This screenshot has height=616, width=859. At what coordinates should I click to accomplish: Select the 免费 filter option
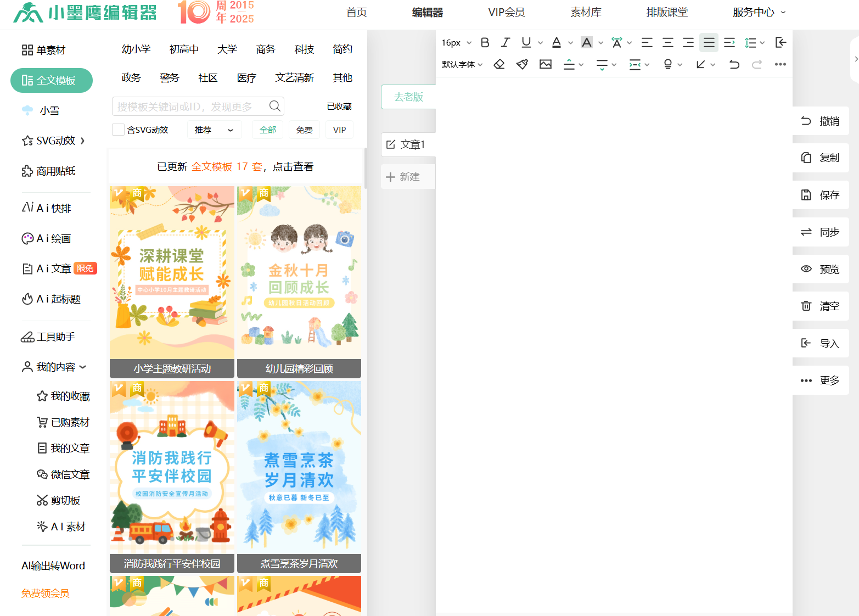(304, 130)
